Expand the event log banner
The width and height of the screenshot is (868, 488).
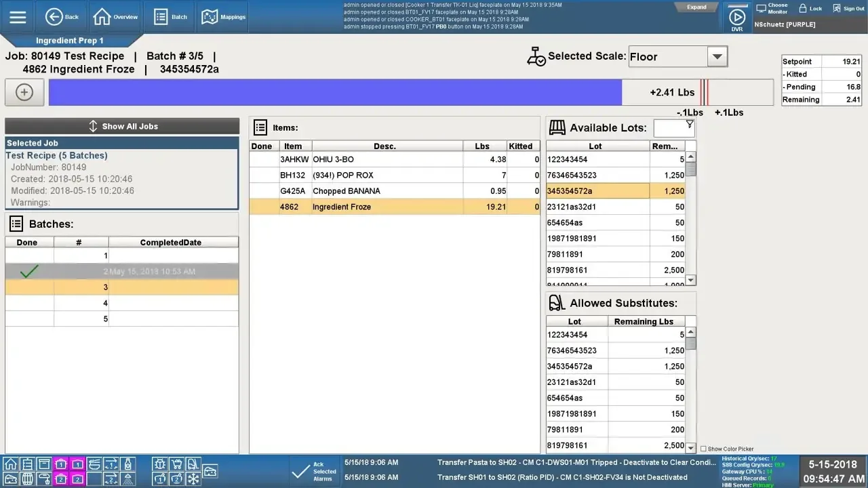(696, 7)
